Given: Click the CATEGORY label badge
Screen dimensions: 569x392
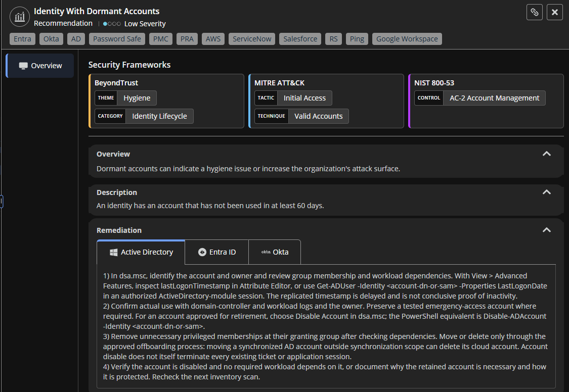Looking at the screenshot, I should (x=110, y=116).
